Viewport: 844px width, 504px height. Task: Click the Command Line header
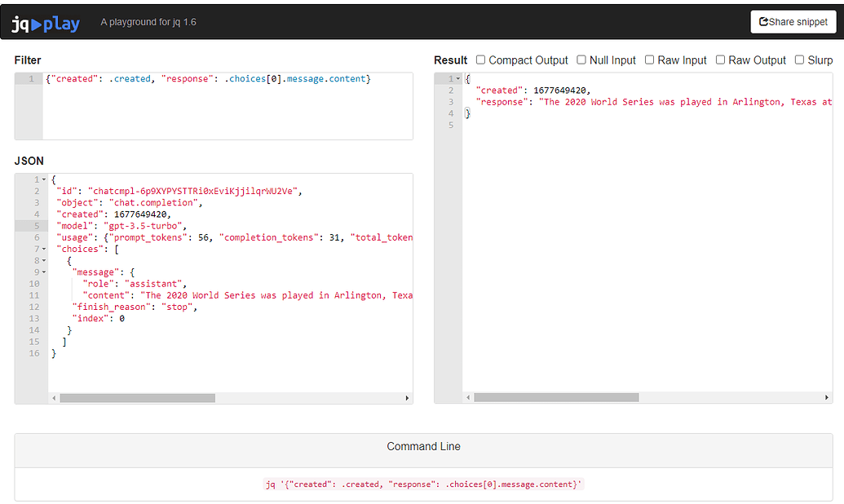click(x=423, y=446)
